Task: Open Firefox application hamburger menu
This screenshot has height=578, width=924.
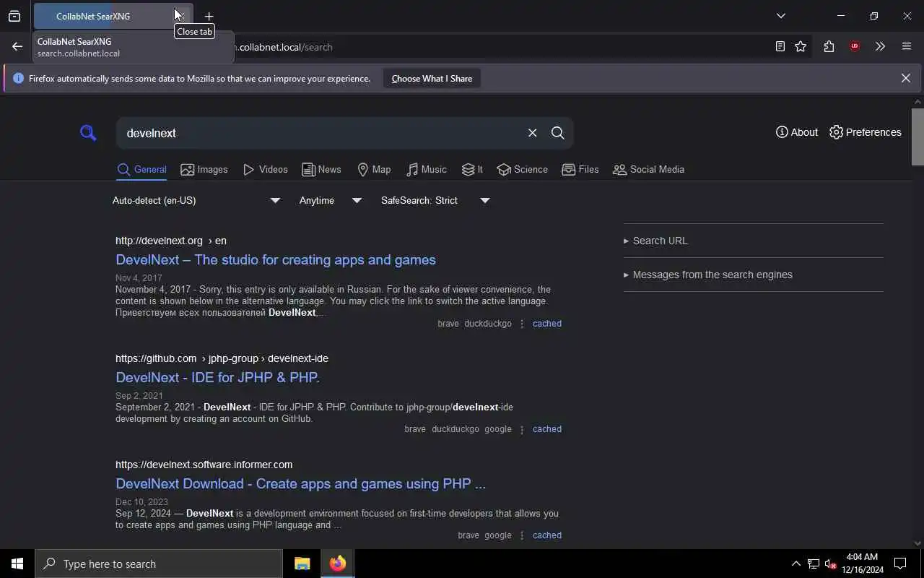Action: tap(907, 46)
